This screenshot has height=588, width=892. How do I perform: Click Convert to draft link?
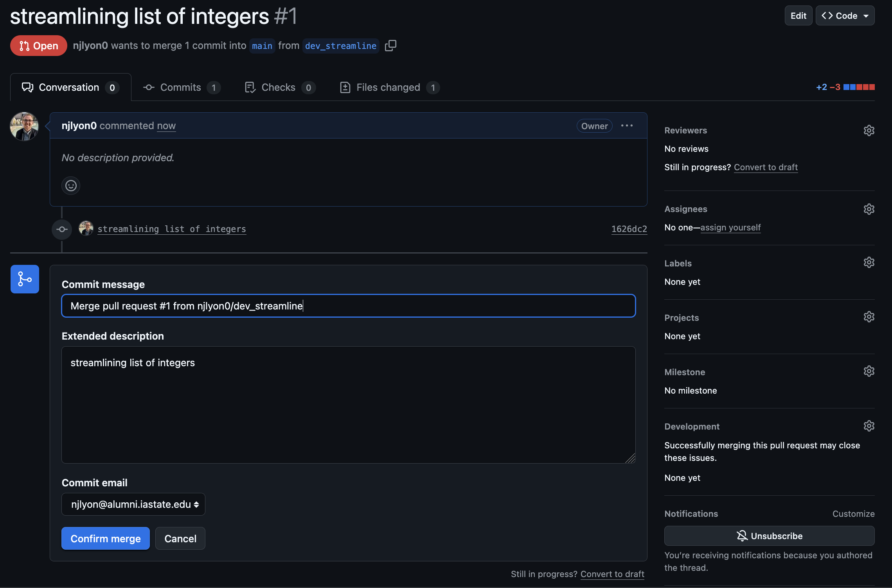tap(765, 167)
